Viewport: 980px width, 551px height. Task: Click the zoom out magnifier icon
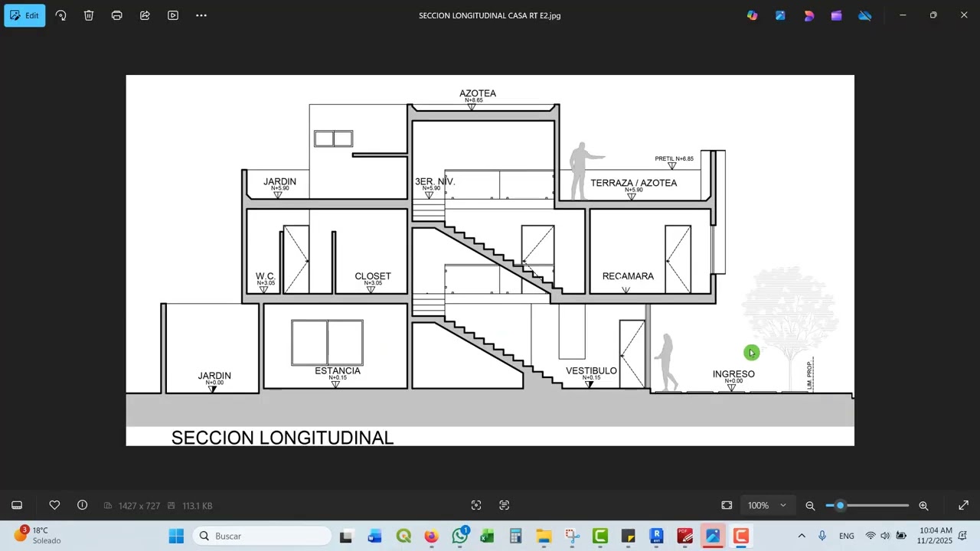(810, 505)
